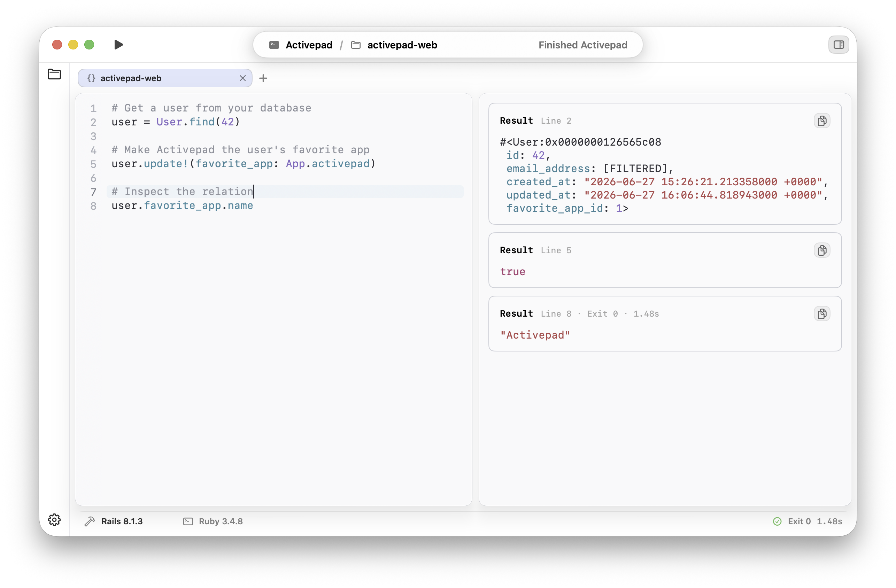
Task: Click the #<User:0x0000000126565c08 output line
Action: click(x=580, y=142)
